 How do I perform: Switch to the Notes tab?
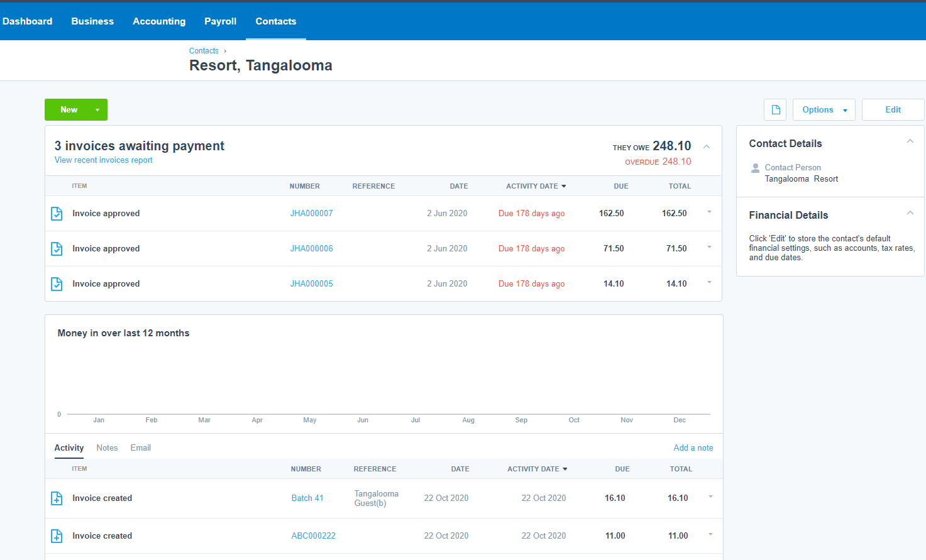click(x=107, y=448)
